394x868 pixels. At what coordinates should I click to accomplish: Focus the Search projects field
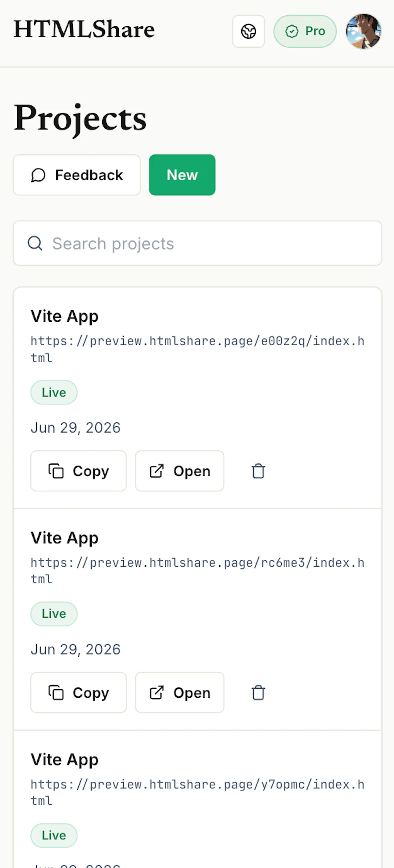click(x=197, y=243)
